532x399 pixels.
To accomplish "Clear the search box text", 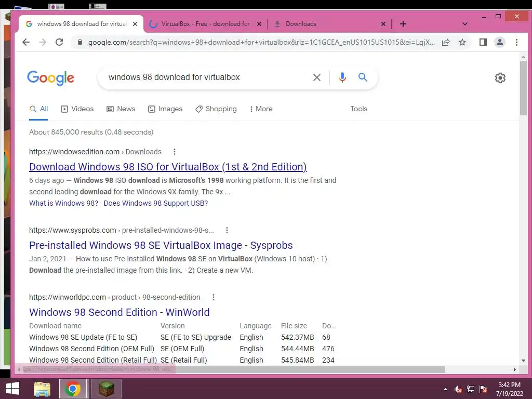I will point(316,77).
